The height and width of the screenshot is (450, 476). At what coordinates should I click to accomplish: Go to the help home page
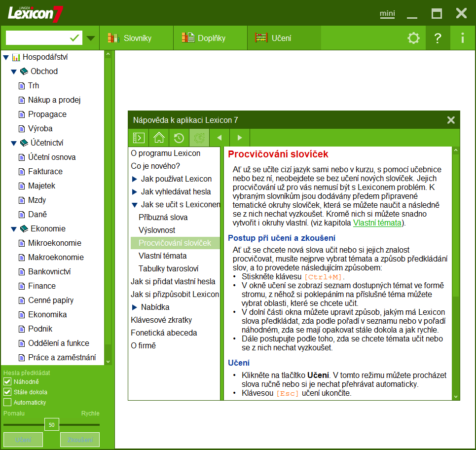pos(159,138)
